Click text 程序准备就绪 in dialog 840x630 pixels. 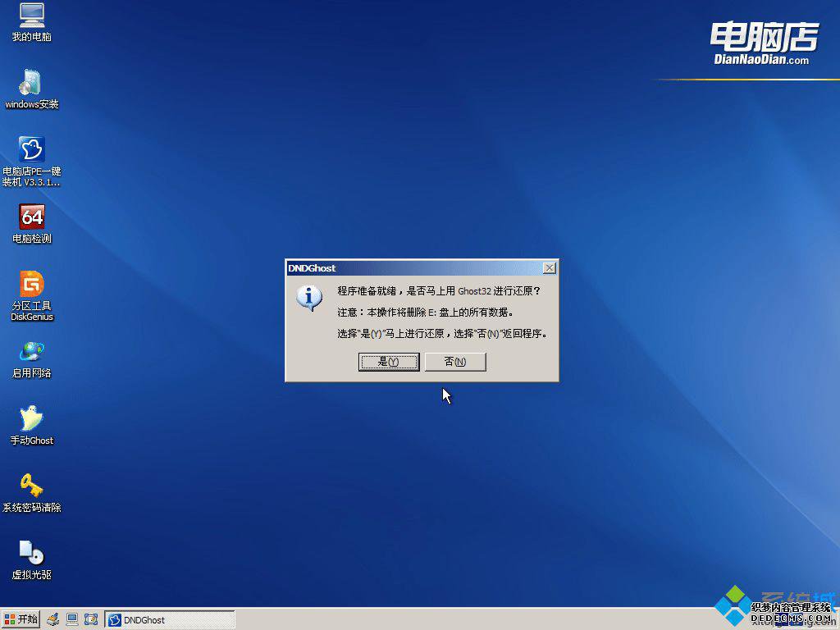[367, 291]
